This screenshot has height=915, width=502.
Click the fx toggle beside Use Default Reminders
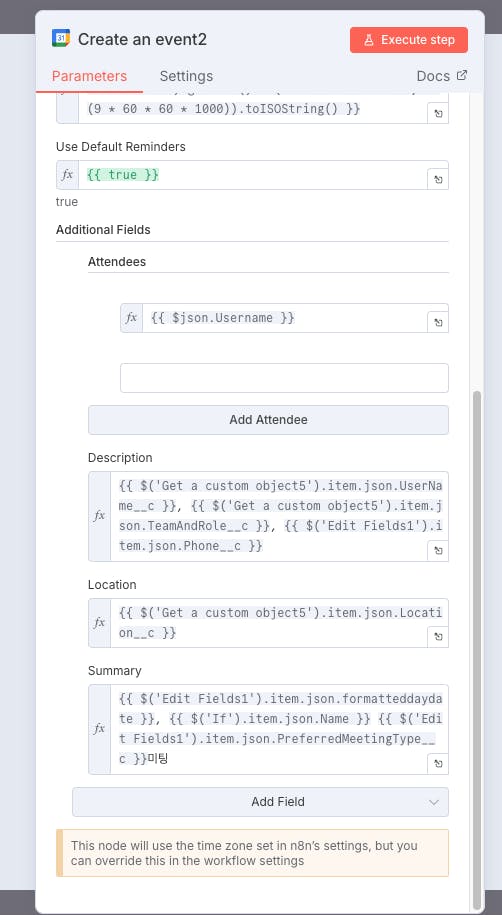pyautogui.click(x=68, y=174)
